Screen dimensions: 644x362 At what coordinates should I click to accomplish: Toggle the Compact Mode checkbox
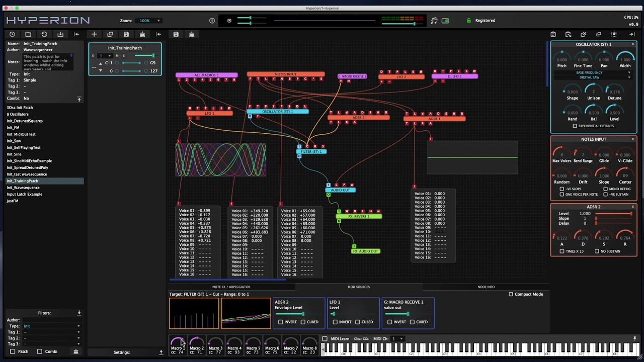(511, 294)
